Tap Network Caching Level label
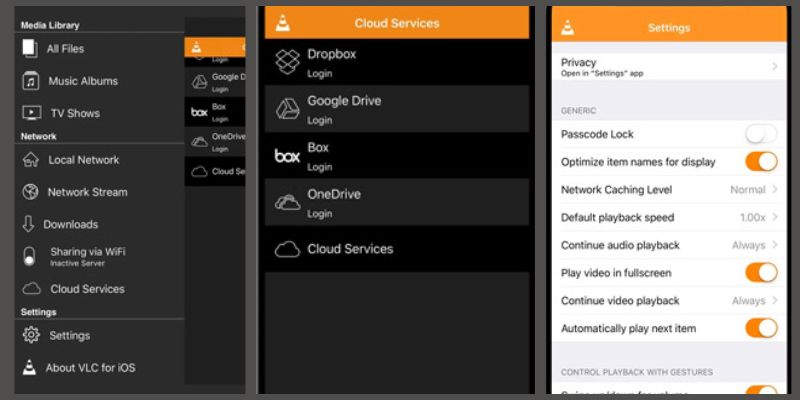Screen dimensions: 800x400 tap(616, 190)
